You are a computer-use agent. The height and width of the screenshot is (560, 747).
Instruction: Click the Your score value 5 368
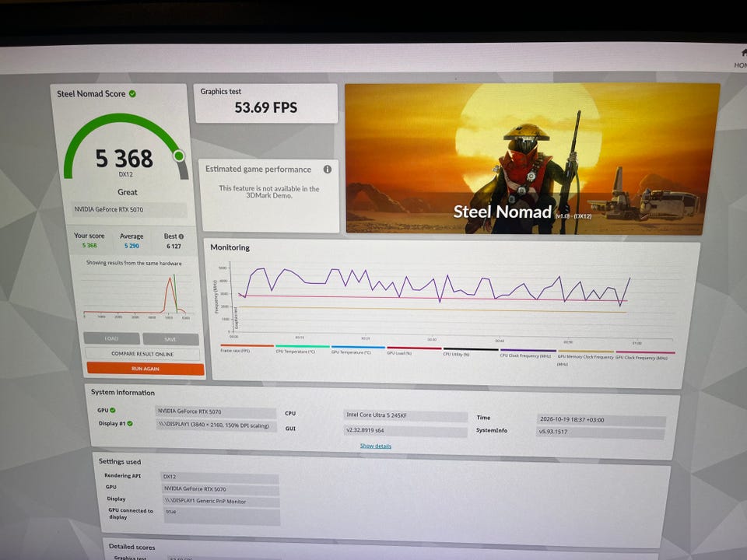click(89, 245)
